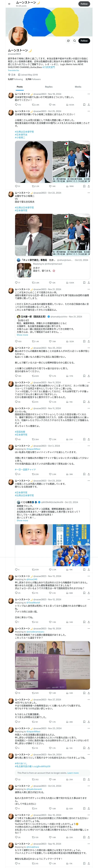Expand 'Show more' in the 玉木雄一郎 quoted post
Image resolution: width=98 pixels, height=868 pixels.
(22, 335)
